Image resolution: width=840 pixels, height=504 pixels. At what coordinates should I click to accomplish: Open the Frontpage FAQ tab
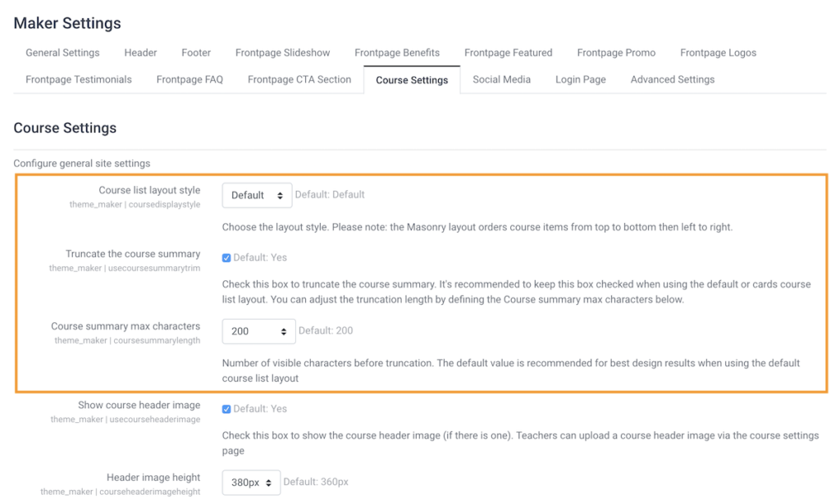pyautogui.click(x=189, y=79)
